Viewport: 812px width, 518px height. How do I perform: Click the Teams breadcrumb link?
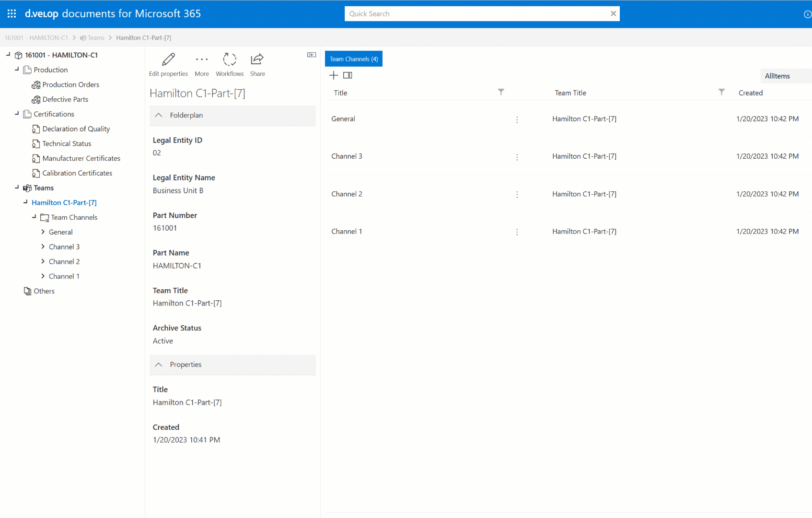(95, 38)
